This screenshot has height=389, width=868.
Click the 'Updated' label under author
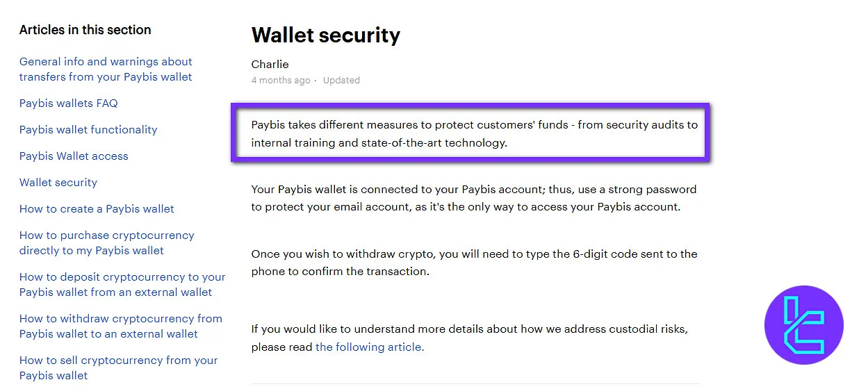pyautogui.click(x=341, y=81)
